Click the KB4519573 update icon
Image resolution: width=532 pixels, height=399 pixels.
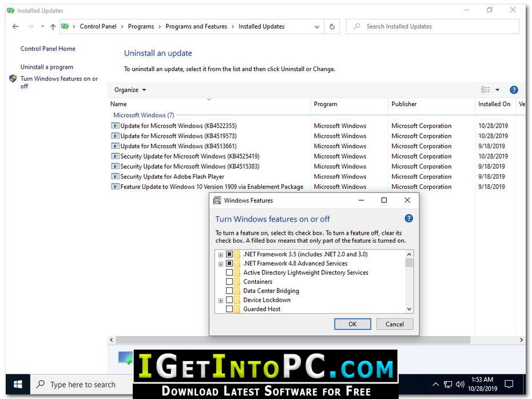[x=116, y=136]
